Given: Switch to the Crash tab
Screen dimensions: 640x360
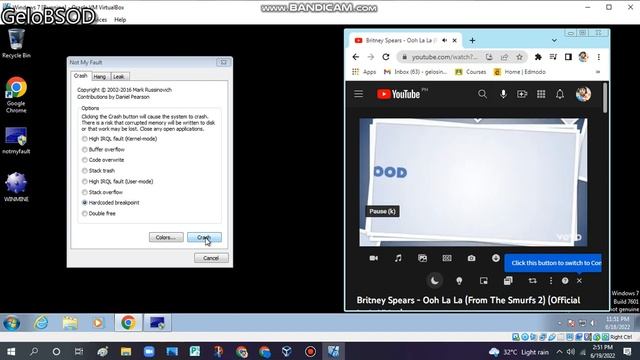Looking at the screenshot, I should (80, 76).
